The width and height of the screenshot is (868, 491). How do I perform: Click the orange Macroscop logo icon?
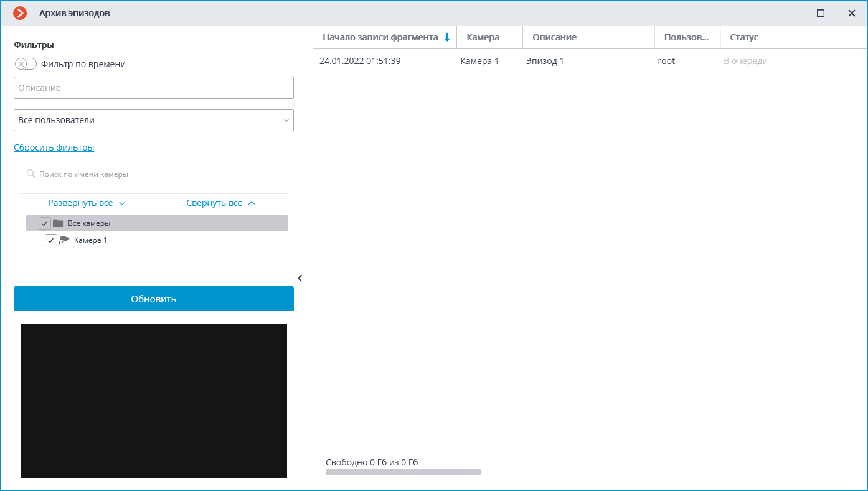20,13
